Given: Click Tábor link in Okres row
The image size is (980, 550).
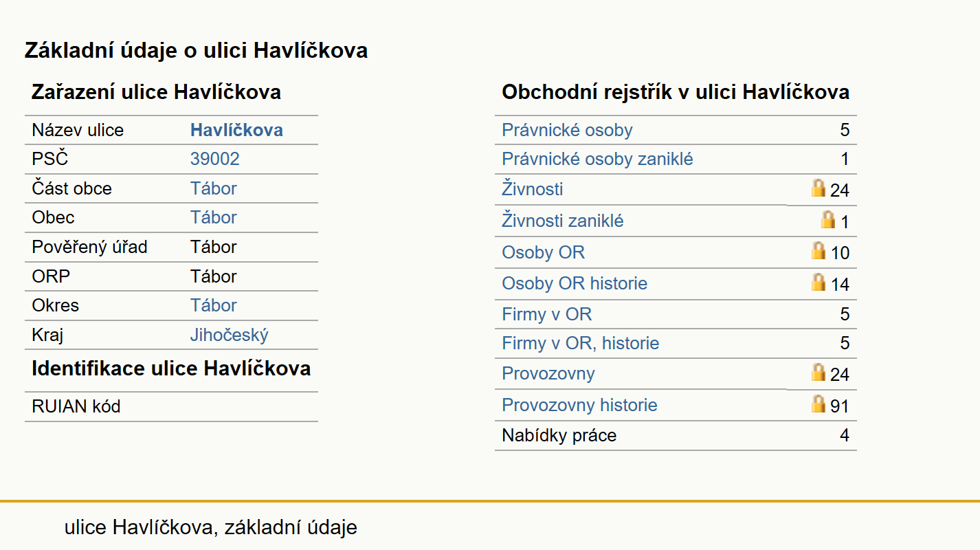Looking at the screenshot, I should click(x=214, y=305).
